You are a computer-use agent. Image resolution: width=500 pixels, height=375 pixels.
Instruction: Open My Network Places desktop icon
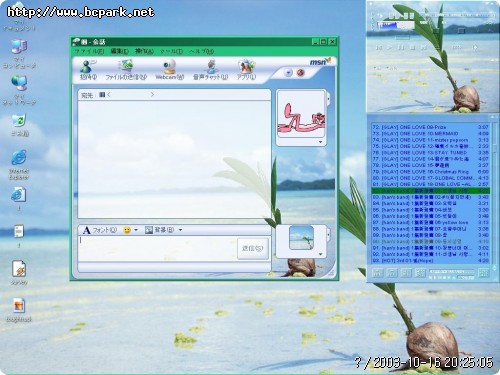tap(19, 90)
